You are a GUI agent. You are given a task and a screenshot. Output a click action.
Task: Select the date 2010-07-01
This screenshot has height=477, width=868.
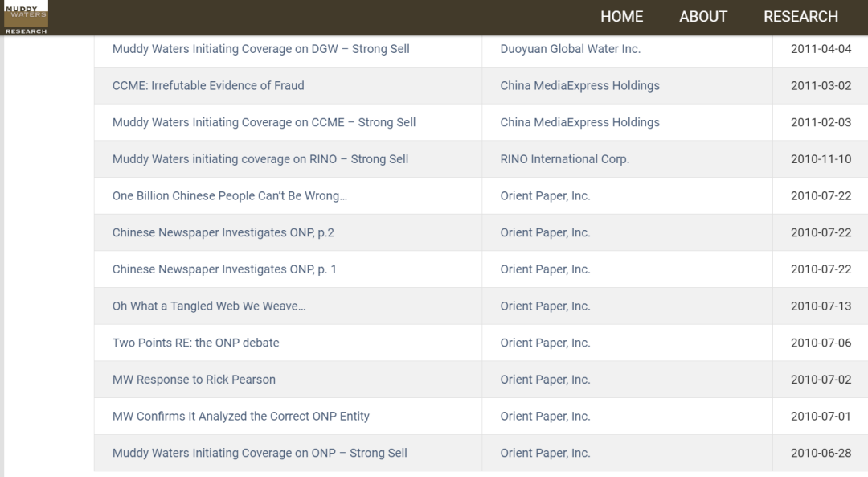(x=821, y=416)
